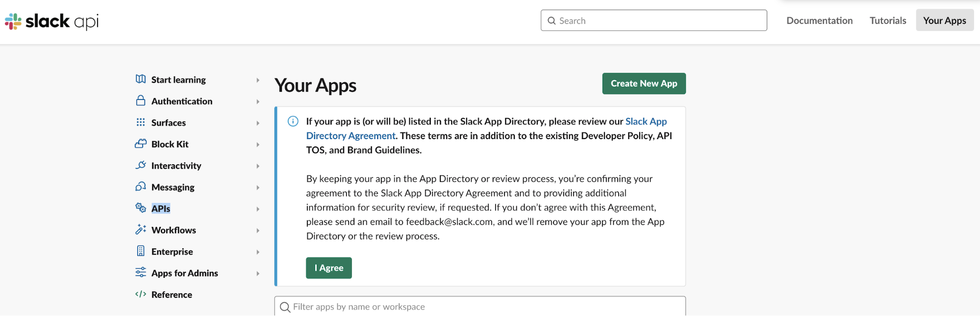
Task: Click the Enterprise building icon
Action: 141,251
